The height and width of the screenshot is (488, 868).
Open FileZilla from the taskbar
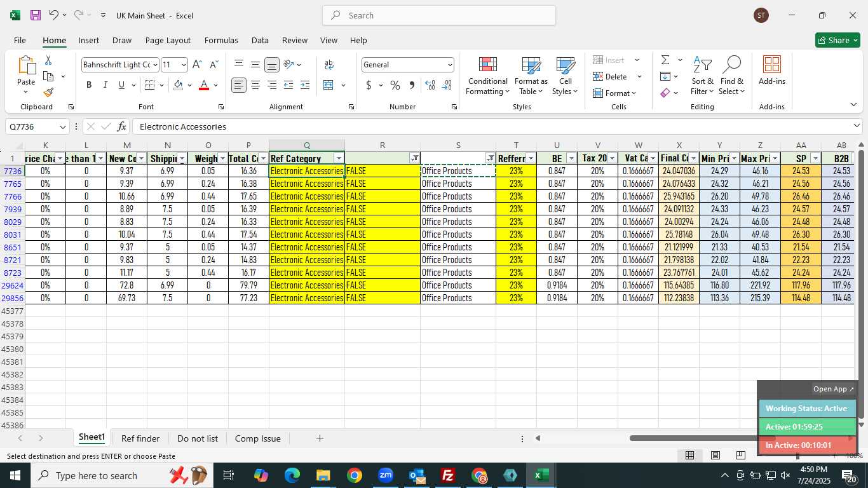[448, 475]
